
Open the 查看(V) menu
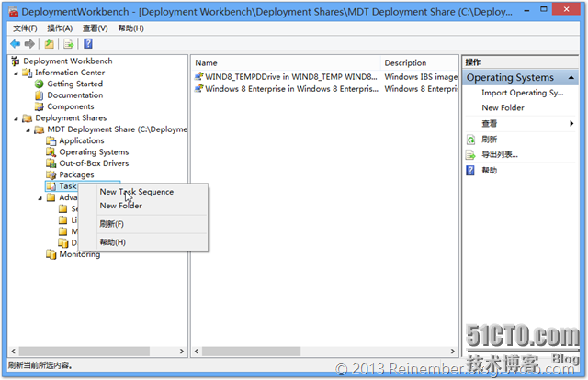click(96, 28)
